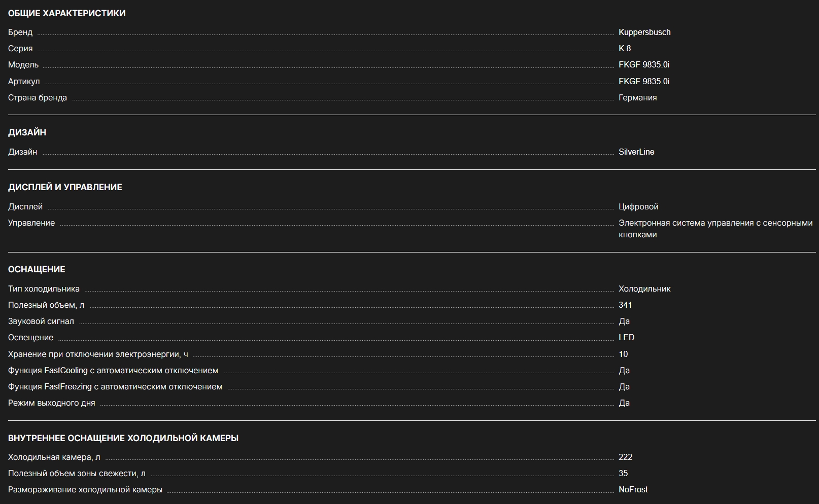Click the Холодильник type value
819x504 pixels.
pos(644,289)
